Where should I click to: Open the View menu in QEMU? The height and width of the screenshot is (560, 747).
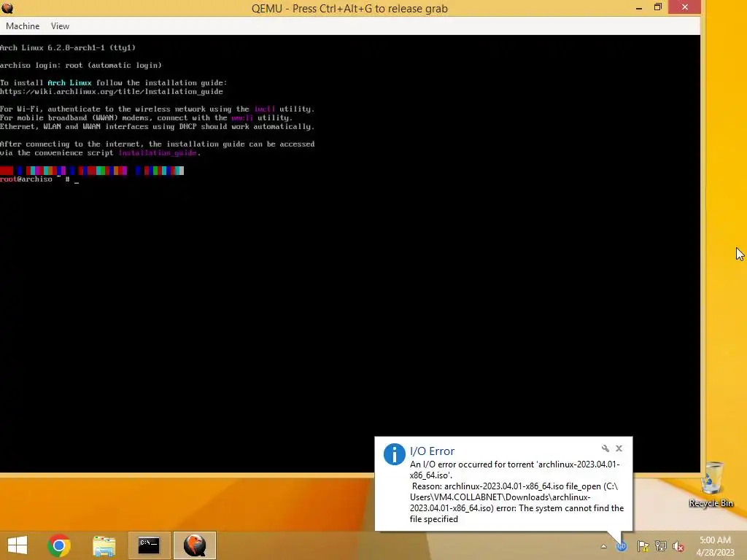click(60, 26)
